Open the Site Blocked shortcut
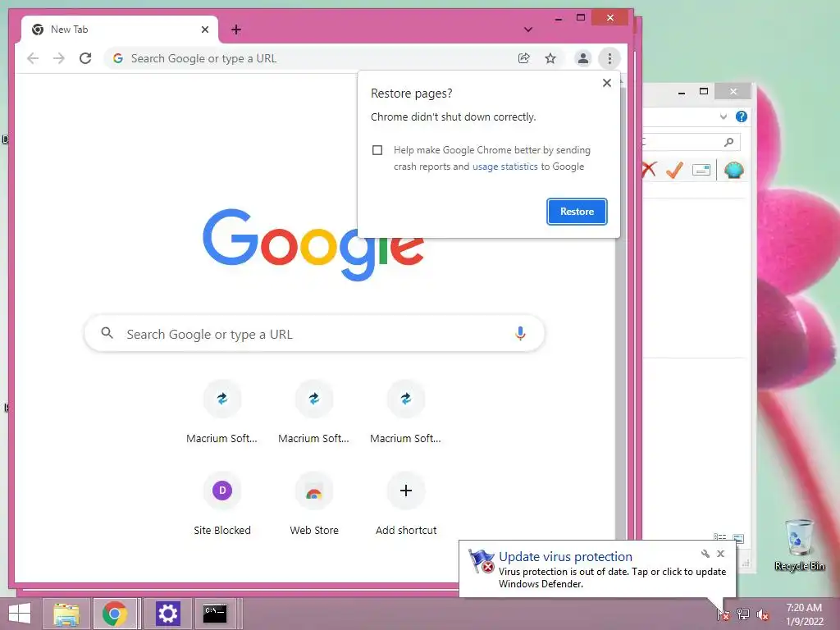The width and height of the screenshot is (840, 630). (221, 504)
